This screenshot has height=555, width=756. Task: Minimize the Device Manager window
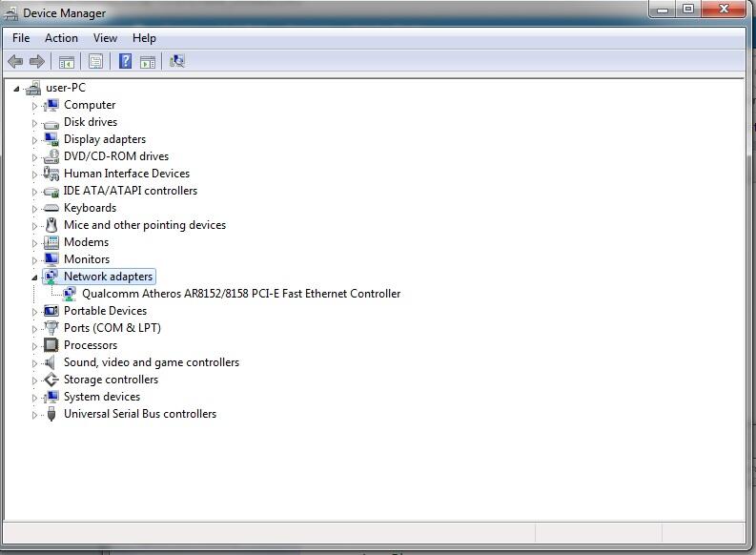(663, 10)
